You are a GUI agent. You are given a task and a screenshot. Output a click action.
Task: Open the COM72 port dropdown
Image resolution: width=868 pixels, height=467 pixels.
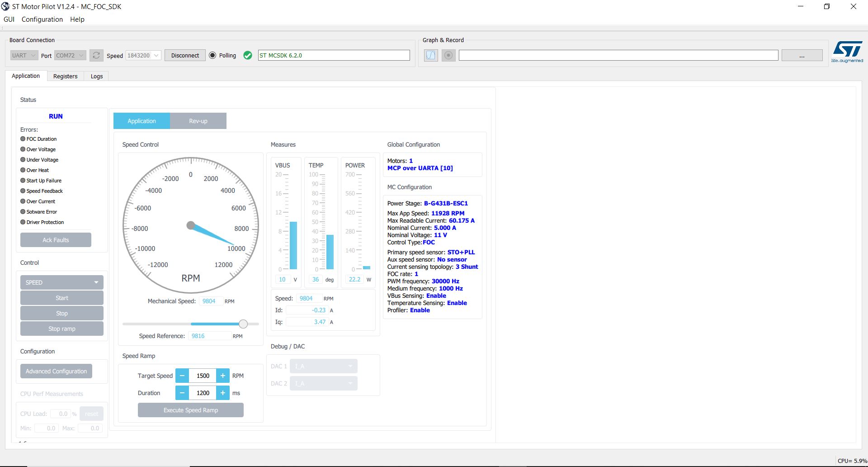[70, 55]
